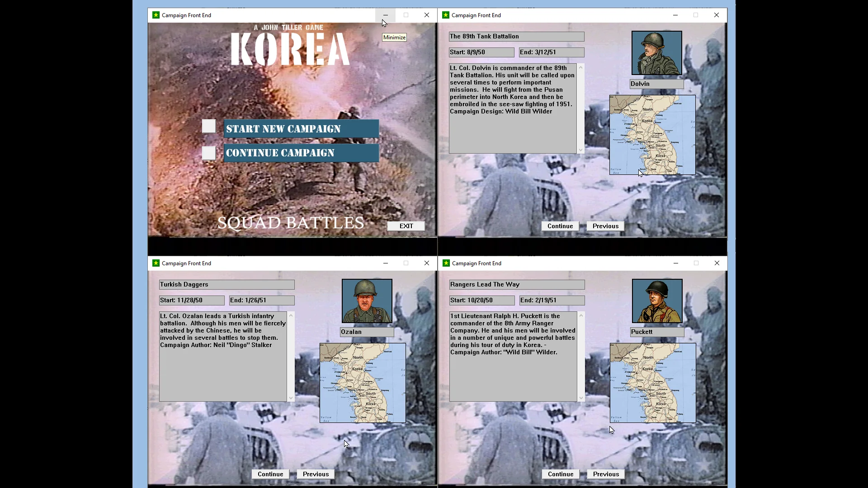Click the 'Turkish Daggers' title field

226,285
